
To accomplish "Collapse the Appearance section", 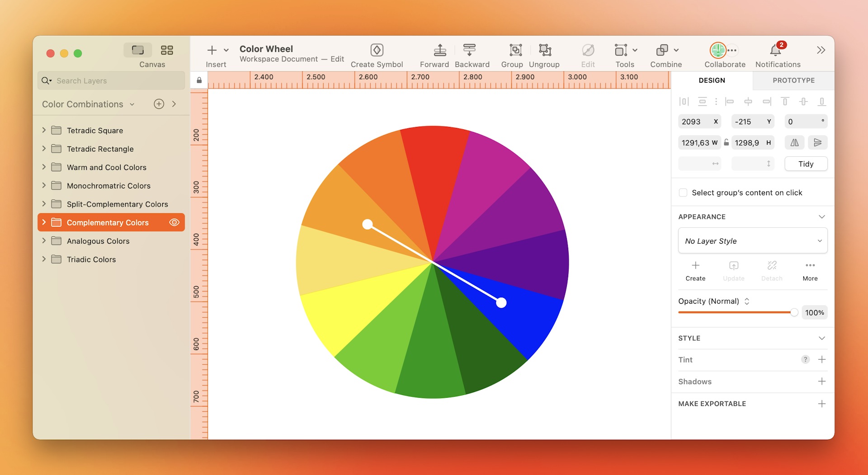I will point(821,216).
